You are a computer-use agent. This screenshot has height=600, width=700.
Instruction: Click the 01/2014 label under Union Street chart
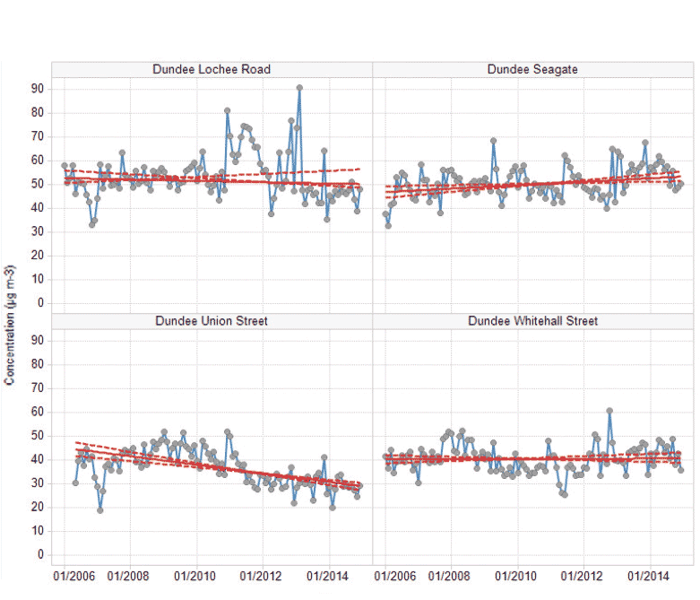point(327,576)
